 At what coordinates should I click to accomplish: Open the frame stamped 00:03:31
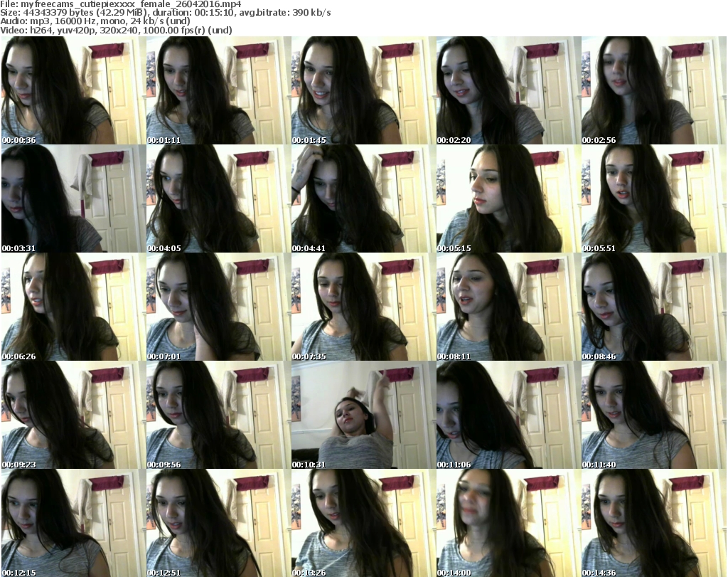73,198
